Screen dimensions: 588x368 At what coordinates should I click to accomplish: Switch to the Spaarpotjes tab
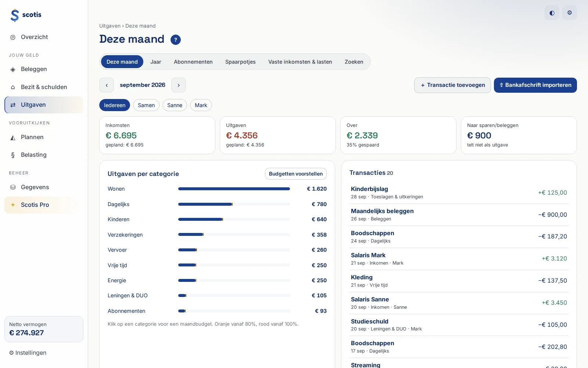click(x=240, y=62)
